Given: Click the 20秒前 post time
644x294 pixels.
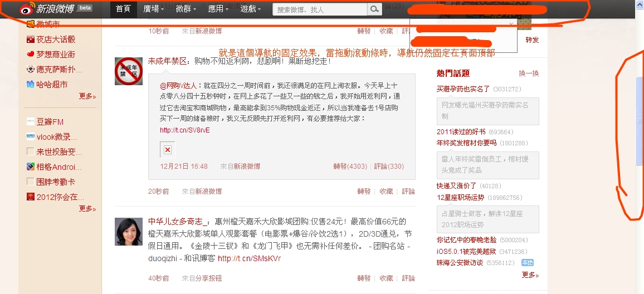Looking at the screenshot, I should click(159, 192).
